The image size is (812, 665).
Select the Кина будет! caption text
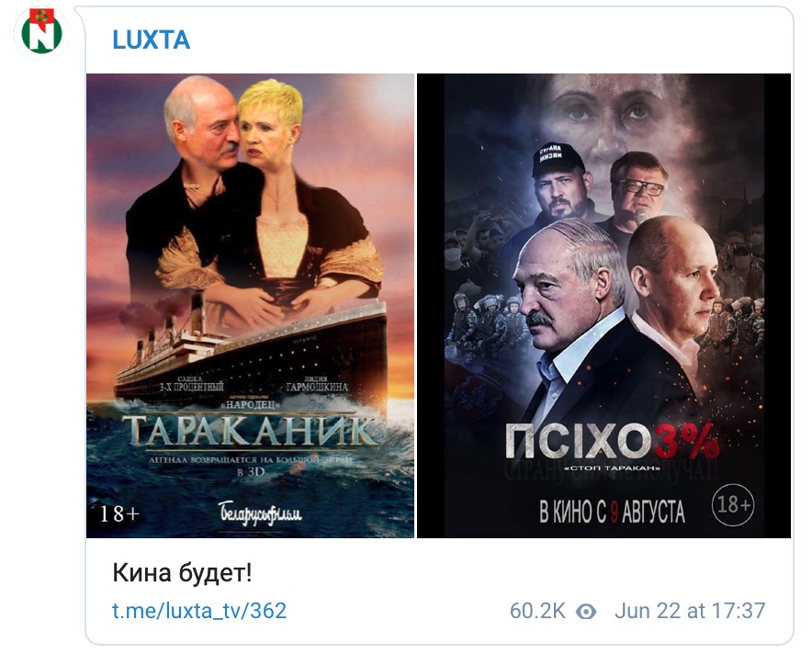(182, 573)
